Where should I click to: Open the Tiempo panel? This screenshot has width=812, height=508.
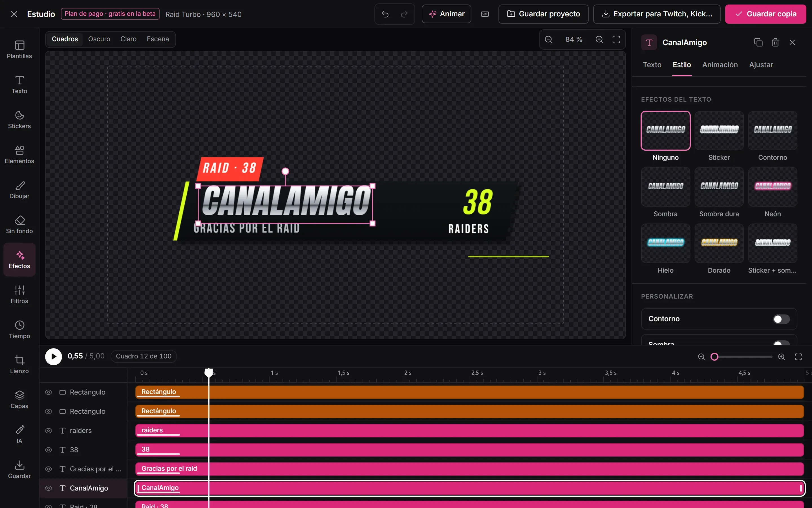point(19,330)
